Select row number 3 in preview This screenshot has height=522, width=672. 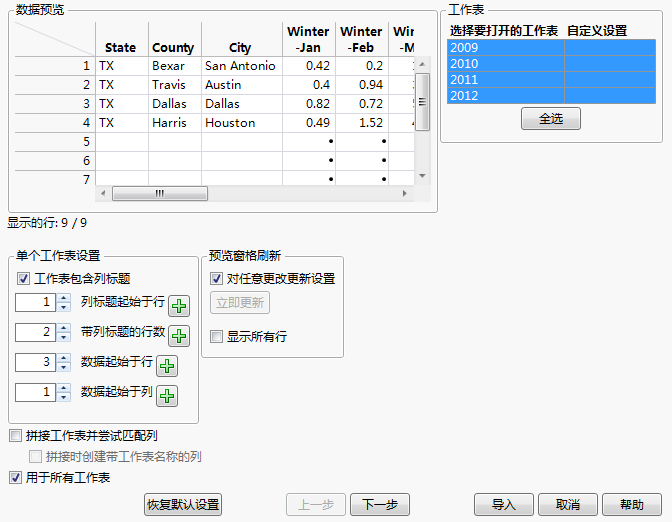(55, 104)
